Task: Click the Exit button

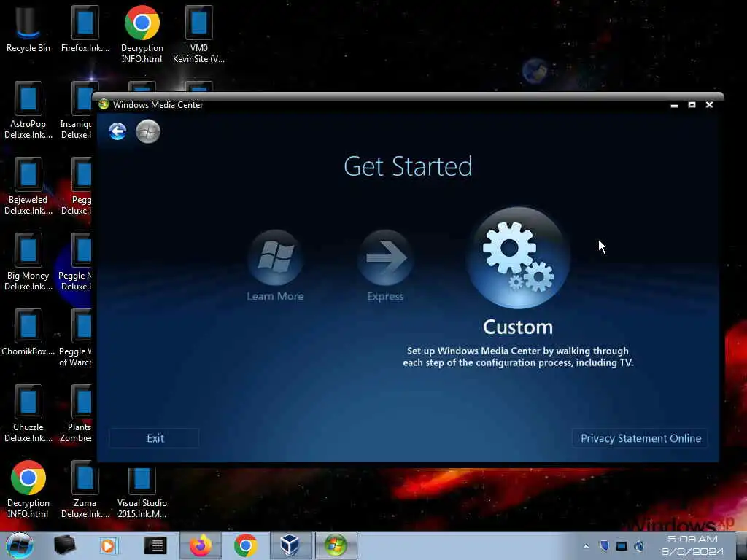Action: coord(155,438)
